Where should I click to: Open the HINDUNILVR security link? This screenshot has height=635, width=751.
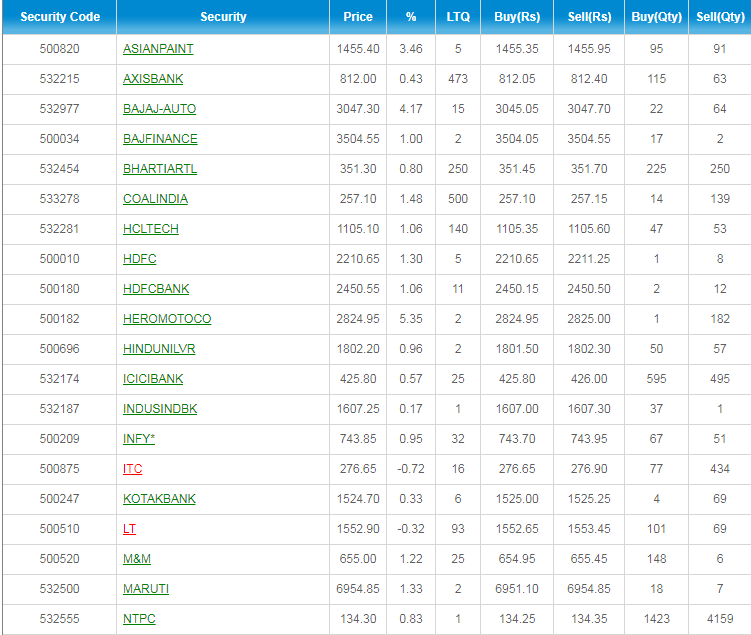tap(159, 349)
